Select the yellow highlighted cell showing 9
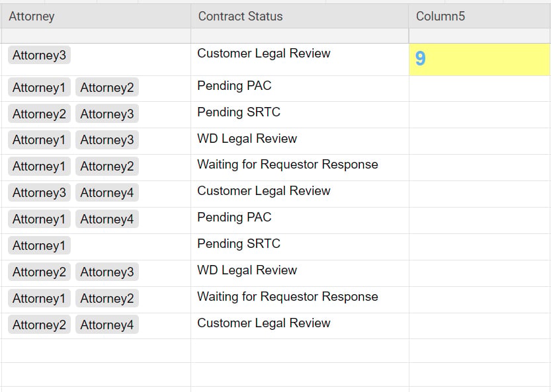551x392 pixels. [x=480, y=59]
